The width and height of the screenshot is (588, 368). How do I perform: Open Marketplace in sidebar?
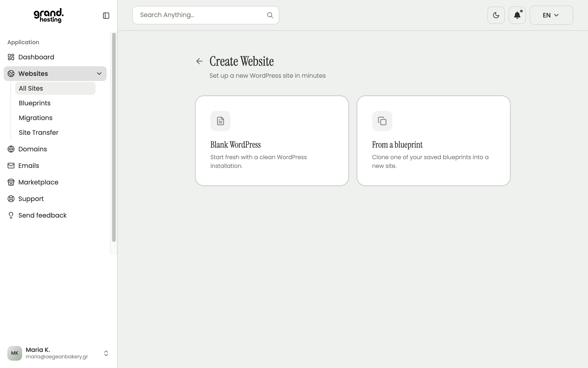click(x=55, y=182)
